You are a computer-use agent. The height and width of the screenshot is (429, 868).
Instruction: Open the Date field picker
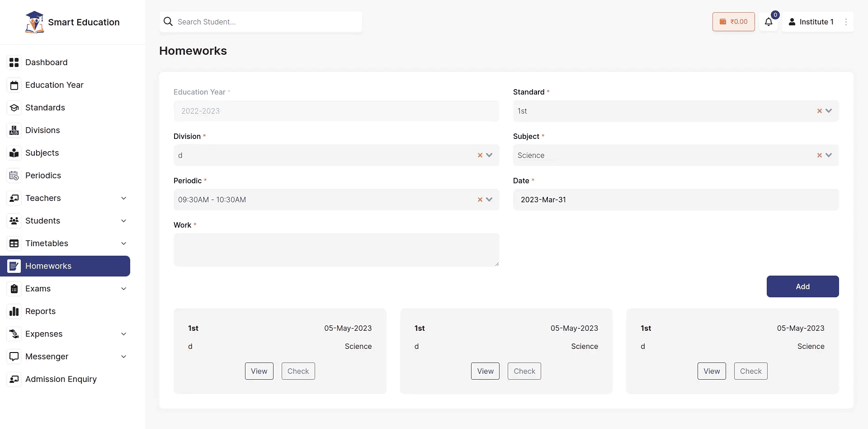coord(675,200)
